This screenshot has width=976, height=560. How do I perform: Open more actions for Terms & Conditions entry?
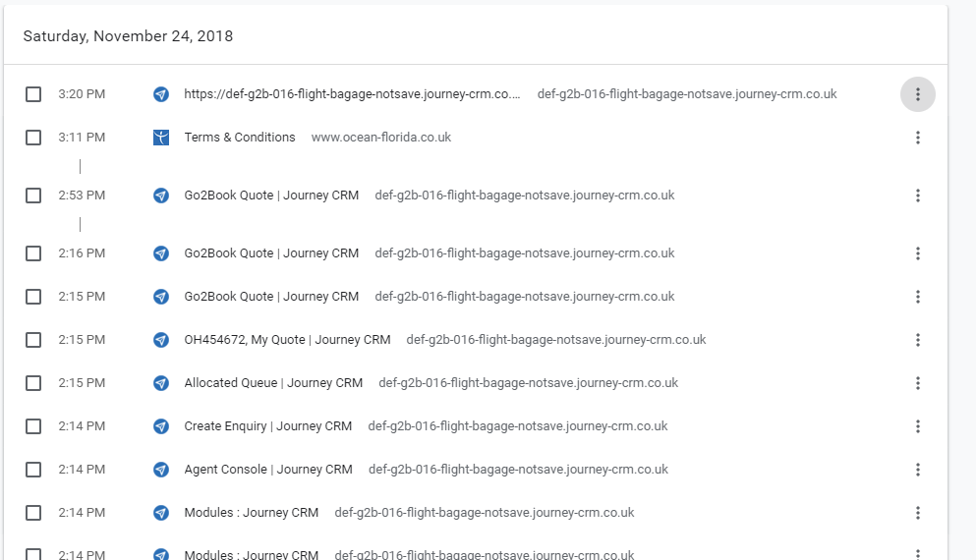click(917, 138)
